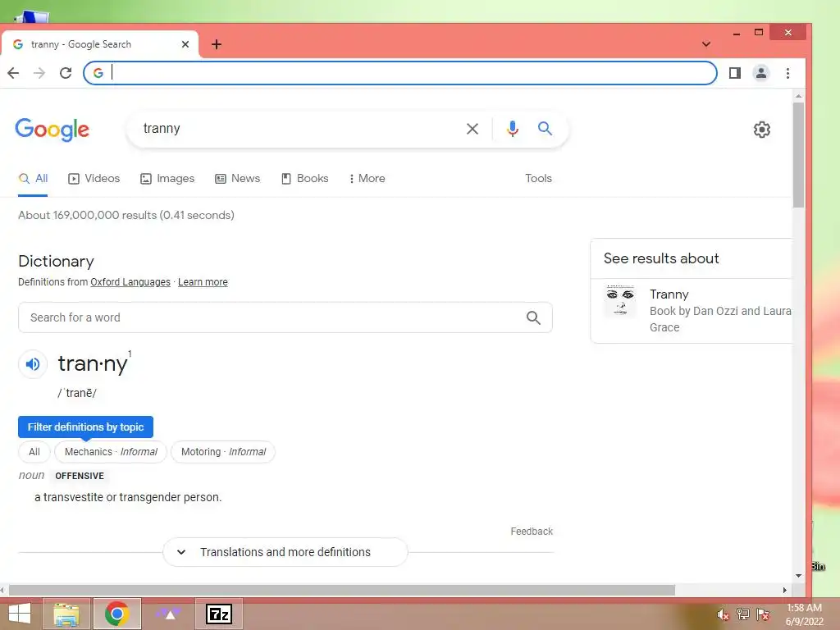The width and height of the screenshot is (840, 630).
Task: Close the 'tranny - Google Search' tab
Action: (185, 44)
